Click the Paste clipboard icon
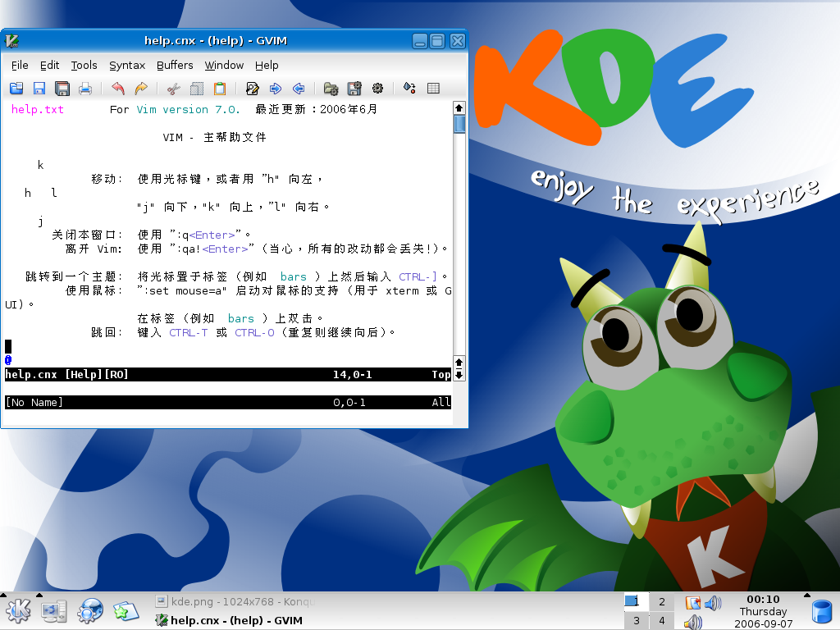The width and height of the screenshot is (840, 630). pyautogui.click(x=220, y=89)
